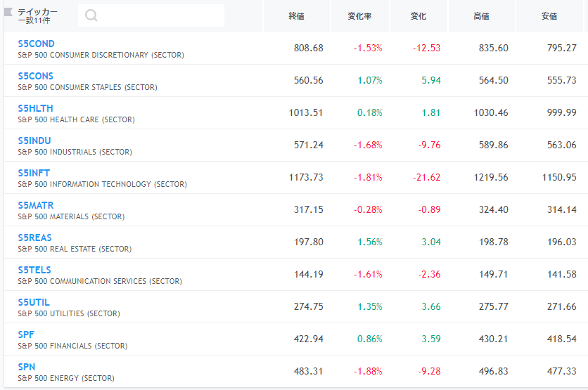Sort by the 終値 column header
Screen dimensions: 588x390
point(296,16)
